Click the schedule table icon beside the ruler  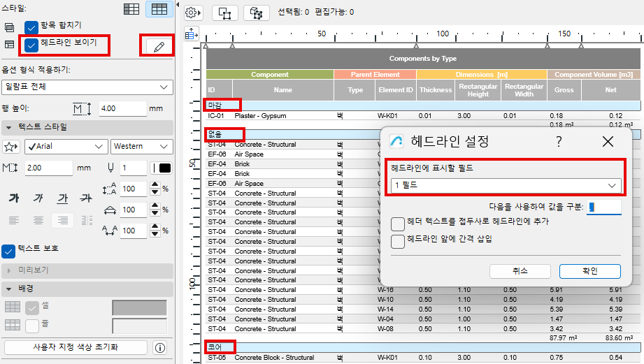point(190,33)
